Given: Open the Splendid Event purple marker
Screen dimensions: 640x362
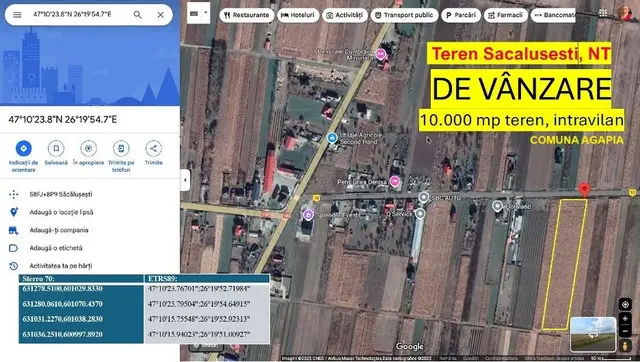Looking at the screenshot, I should pos(308,214).
